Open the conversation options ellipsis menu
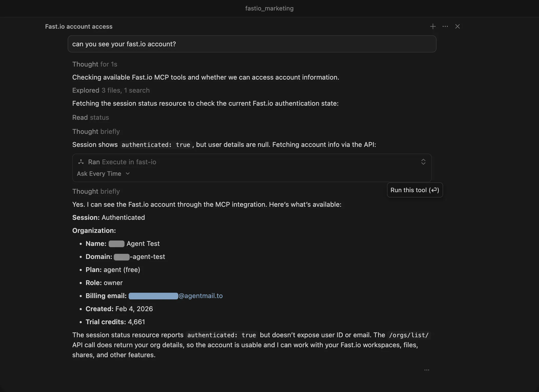 tap(445, 26)
